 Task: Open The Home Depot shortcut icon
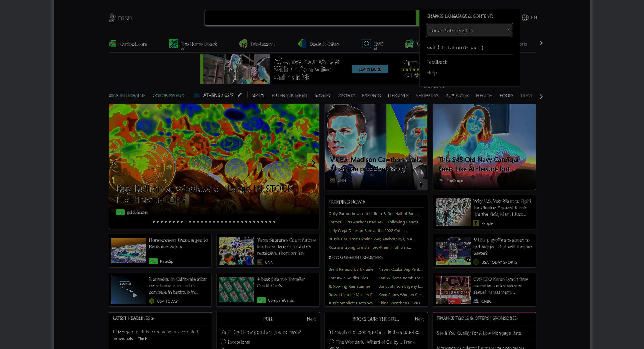pos(174,44)
